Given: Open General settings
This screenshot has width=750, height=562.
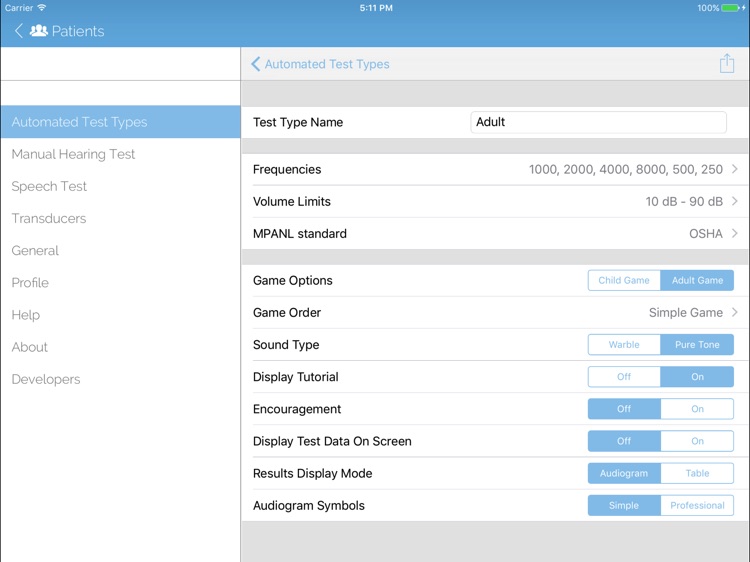Looking at the screenshot, I should (121, 250).
